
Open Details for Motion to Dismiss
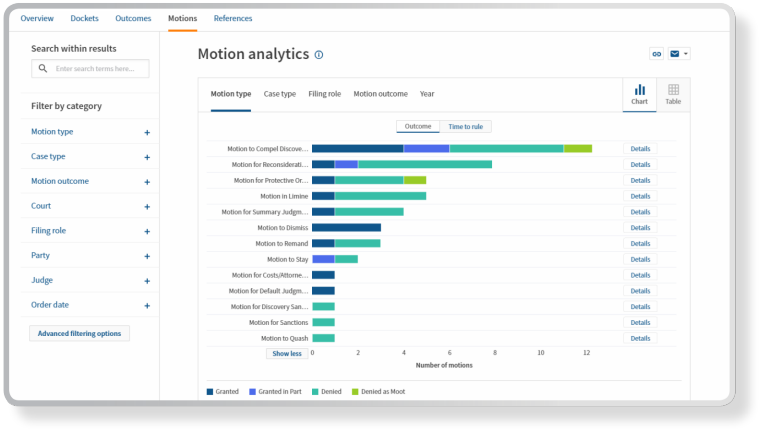pos(640,228)
